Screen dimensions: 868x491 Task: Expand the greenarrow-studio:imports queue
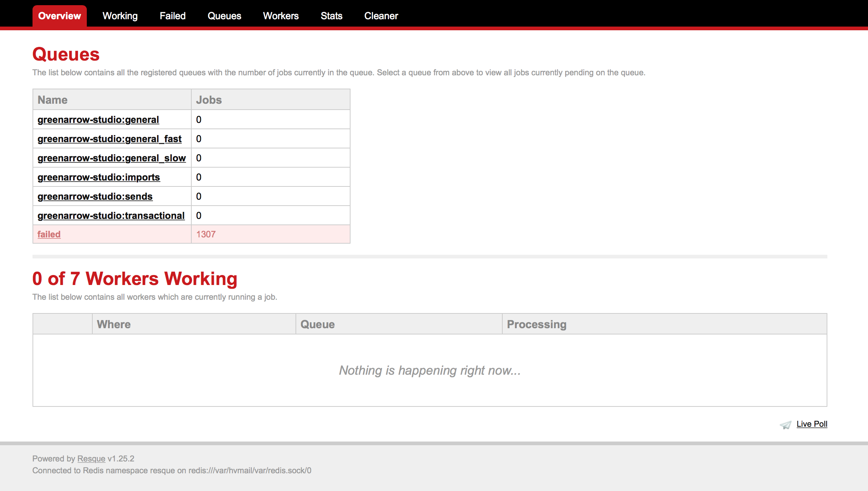[99, 176]
